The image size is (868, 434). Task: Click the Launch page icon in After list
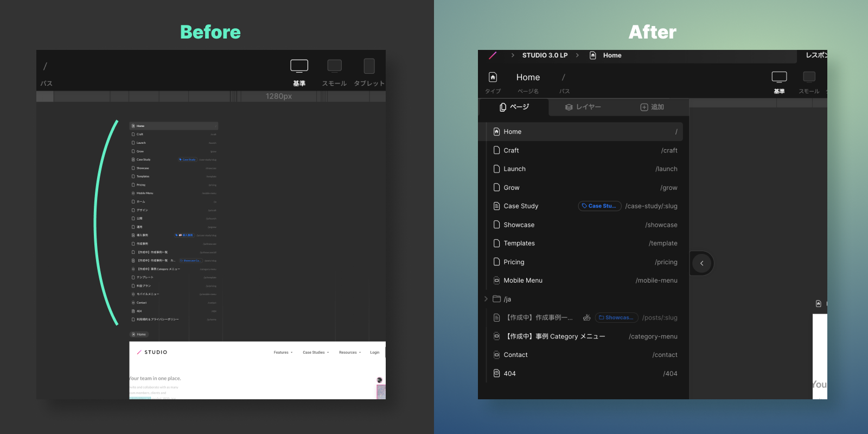click(496, 169)
